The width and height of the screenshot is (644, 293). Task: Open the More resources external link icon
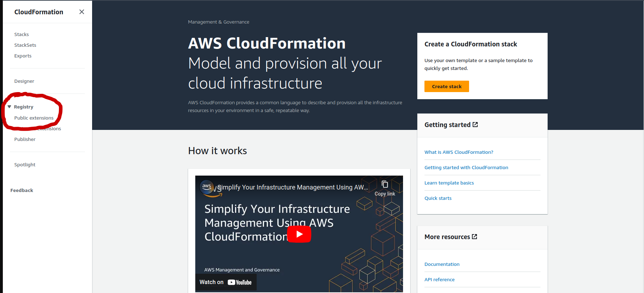474,237
